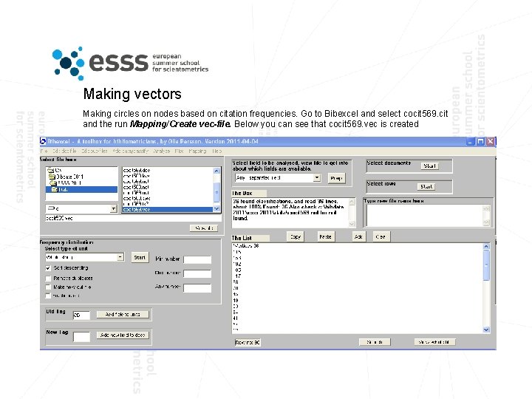Open the Mapping menu

tap(197, 151)
